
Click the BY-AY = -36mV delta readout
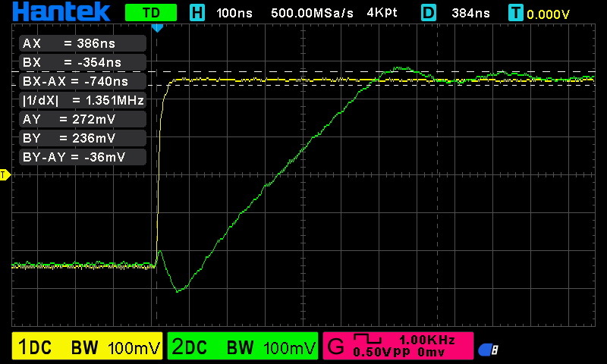click(83, 157)
